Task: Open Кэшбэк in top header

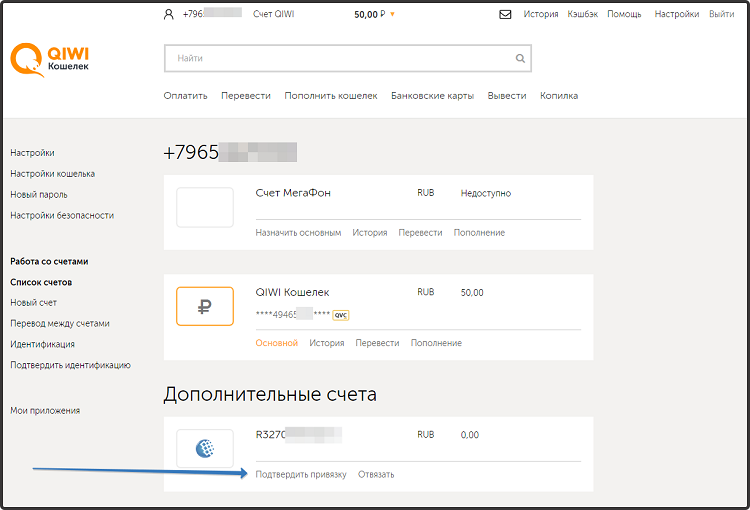Action: click(x=583, y=14)
